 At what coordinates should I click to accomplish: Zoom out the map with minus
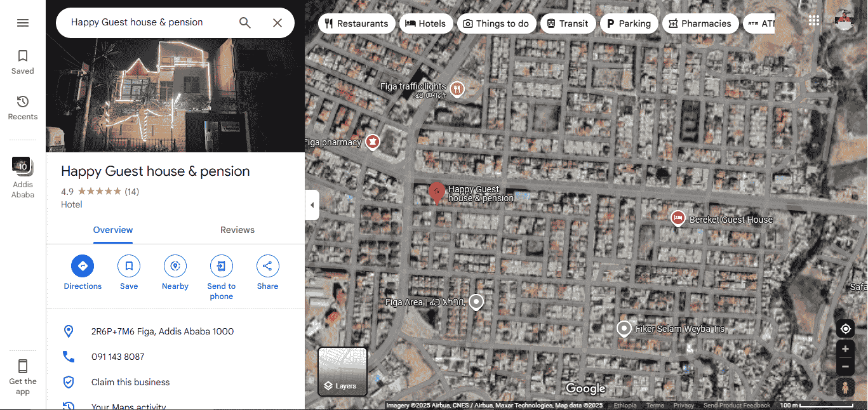(845, 367)
